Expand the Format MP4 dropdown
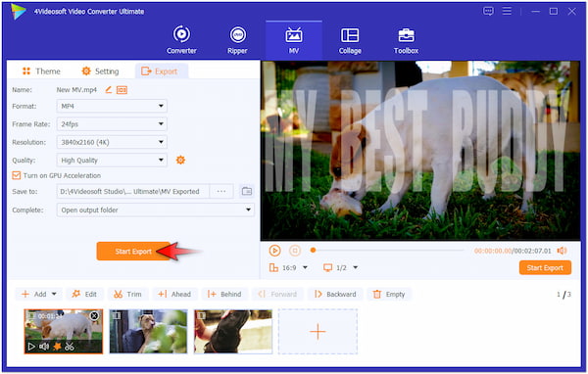 [112, 106]
